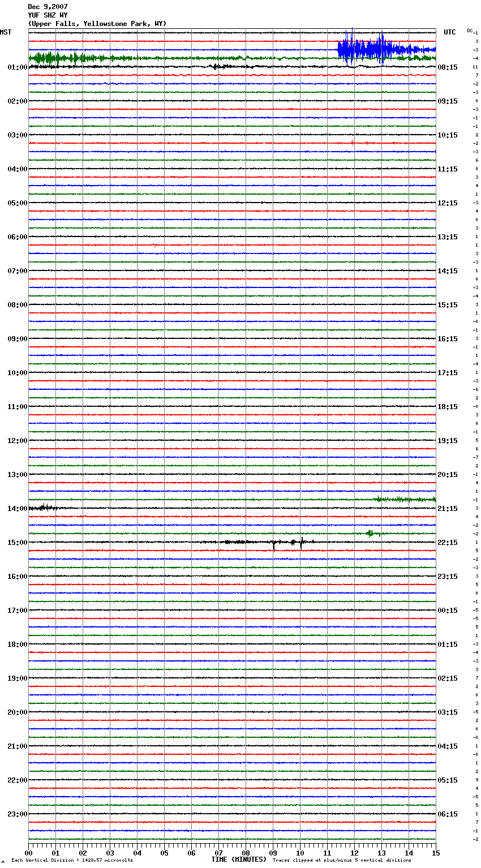Screen dimensions: 481x868
Task: Select the "14:00" MST hour label
Action: (x=18, y=509)
